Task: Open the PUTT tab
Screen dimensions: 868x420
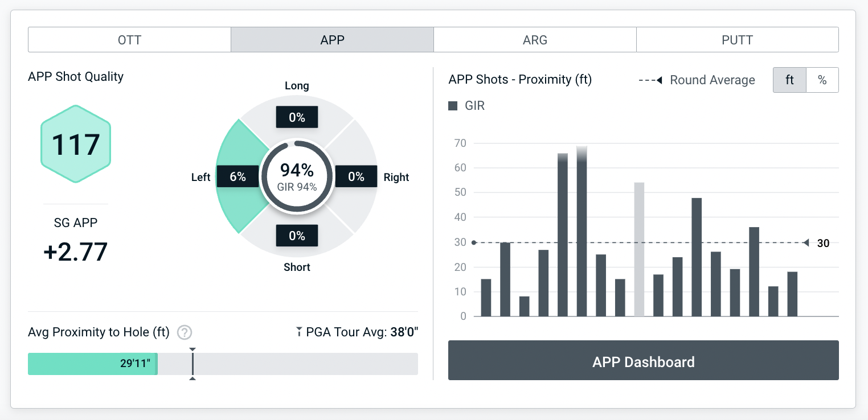Action: 737,40
